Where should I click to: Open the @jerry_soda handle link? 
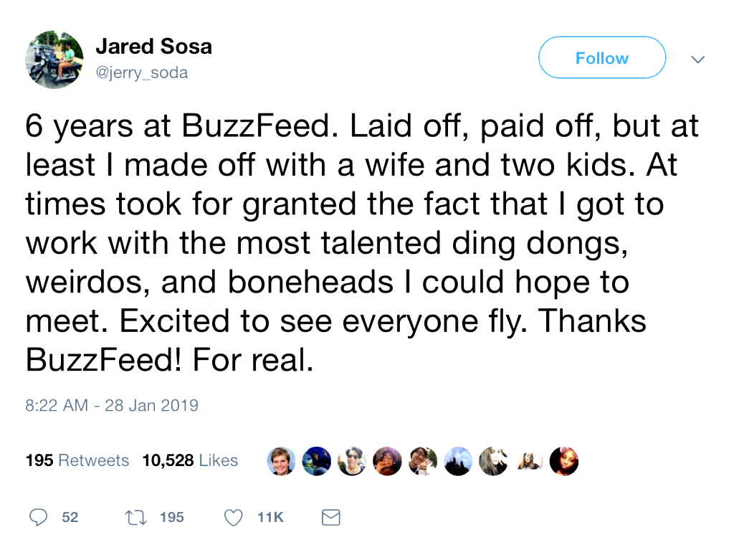coord(142,72)
